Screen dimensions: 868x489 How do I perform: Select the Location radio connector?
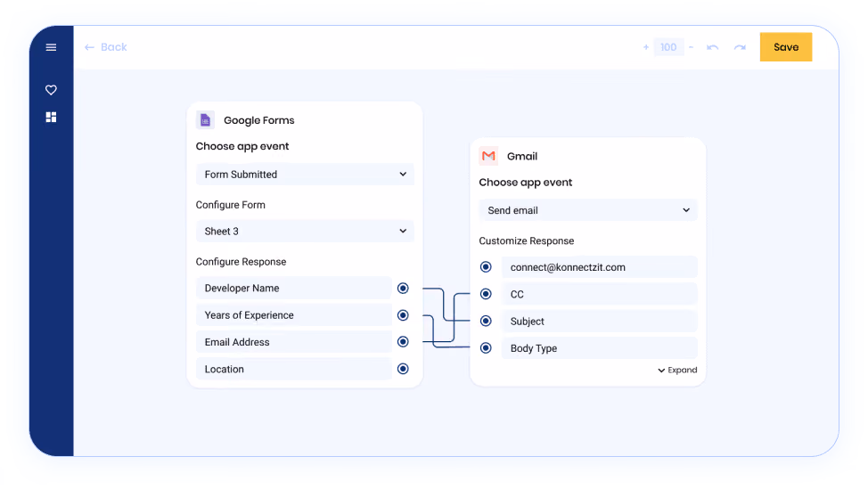tap(403, 369)
